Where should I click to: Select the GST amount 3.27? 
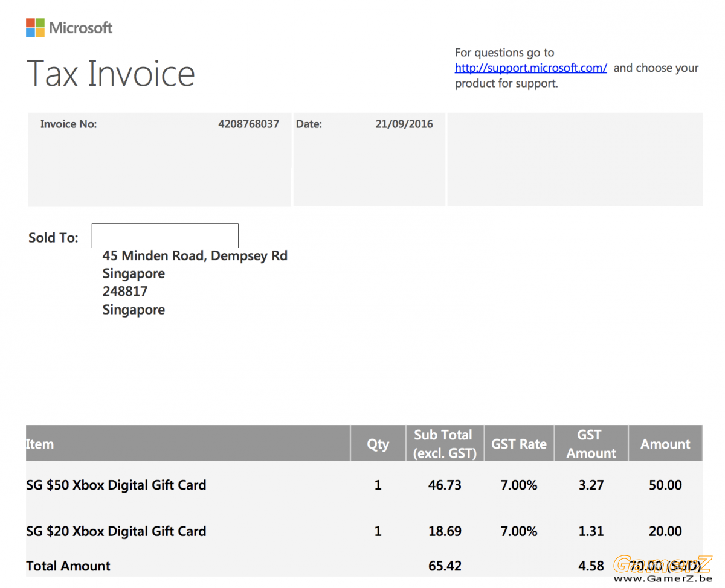point(591,485)
